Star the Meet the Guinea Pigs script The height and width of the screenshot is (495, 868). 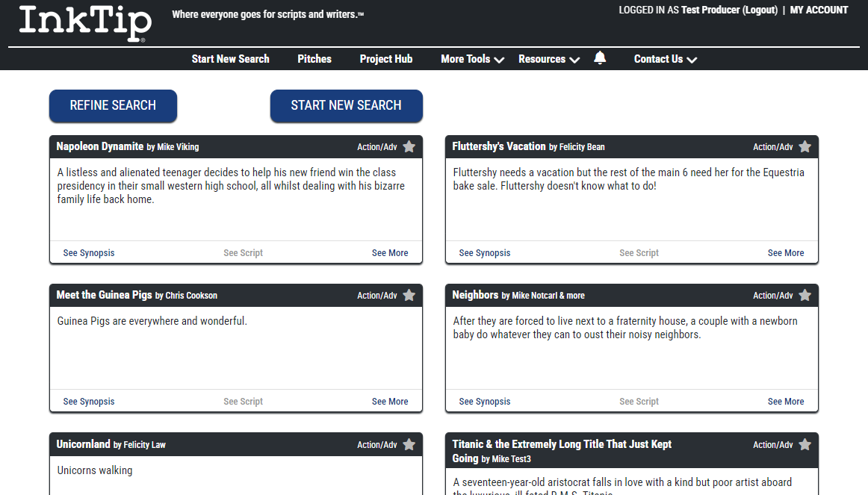[x=409, y=296]
